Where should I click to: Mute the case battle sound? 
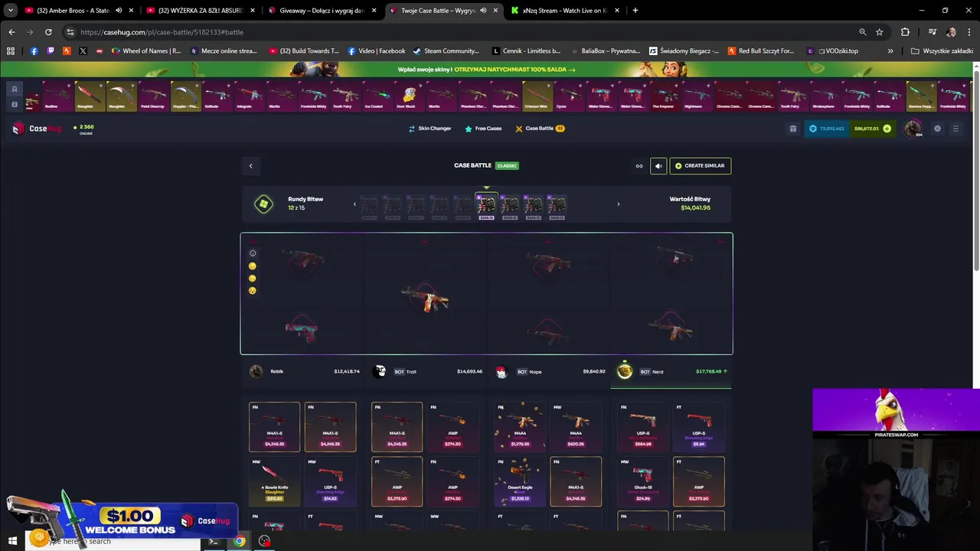coord(658,166)
